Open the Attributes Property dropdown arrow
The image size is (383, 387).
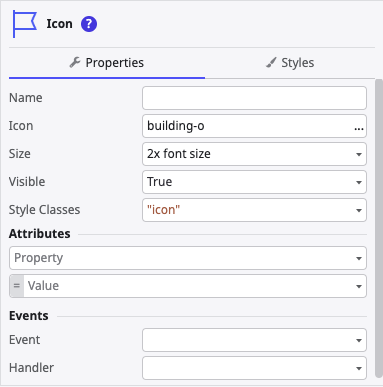[359, 258]
